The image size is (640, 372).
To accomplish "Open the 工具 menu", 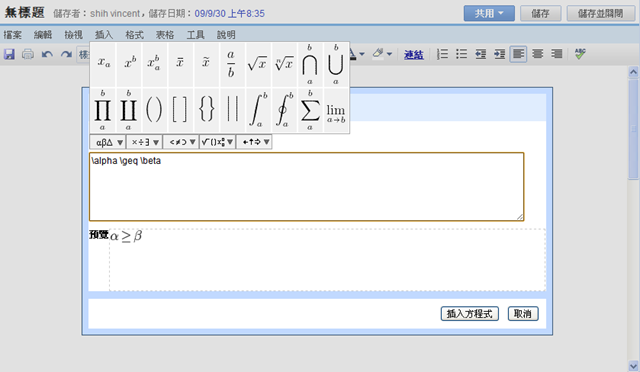I will click(196, 35).
